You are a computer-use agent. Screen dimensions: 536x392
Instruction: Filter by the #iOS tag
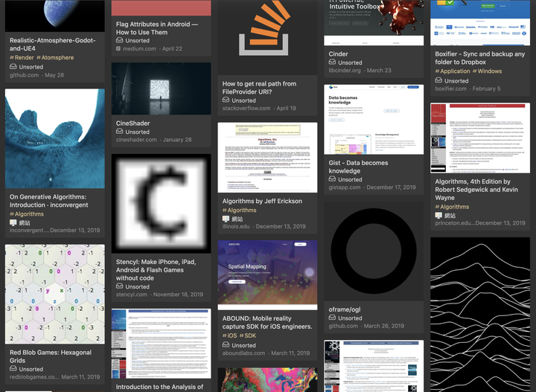point(230,335)
